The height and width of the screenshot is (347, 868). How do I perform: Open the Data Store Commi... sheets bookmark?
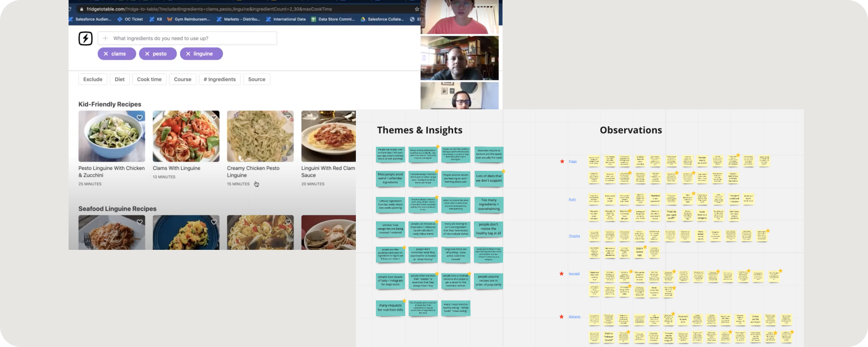pos(333,19)
